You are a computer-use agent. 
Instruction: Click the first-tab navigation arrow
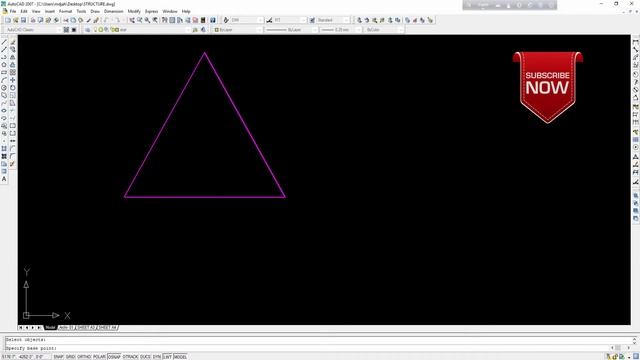tap(20, 327)
